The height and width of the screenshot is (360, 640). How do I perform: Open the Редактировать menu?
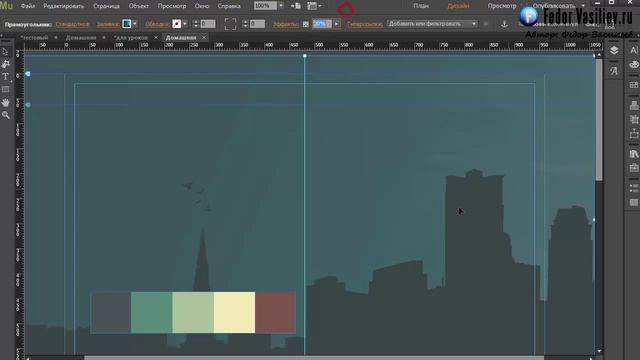[64, 6]
